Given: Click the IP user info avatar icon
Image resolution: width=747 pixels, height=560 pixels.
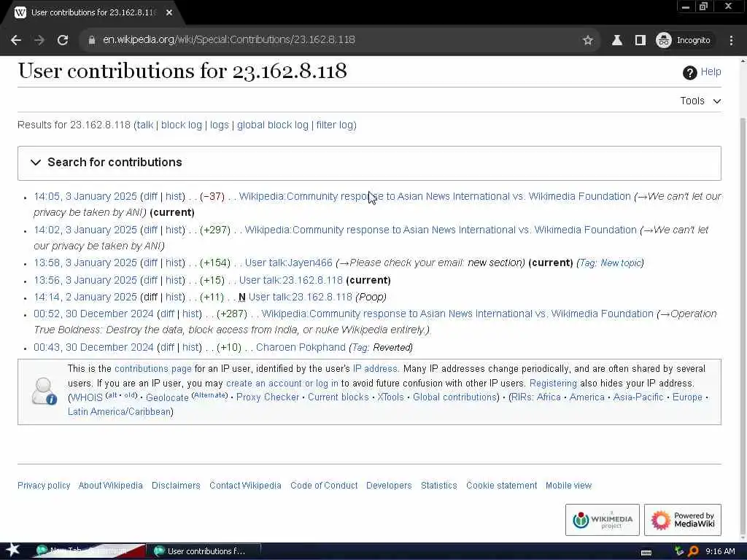Looking at the screenshot, I should pos(44,391).
